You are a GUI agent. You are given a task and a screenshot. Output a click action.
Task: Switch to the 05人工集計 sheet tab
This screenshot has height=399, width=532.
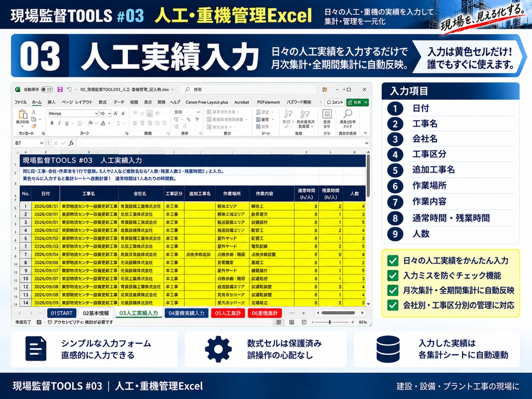[x=228, y=313]
